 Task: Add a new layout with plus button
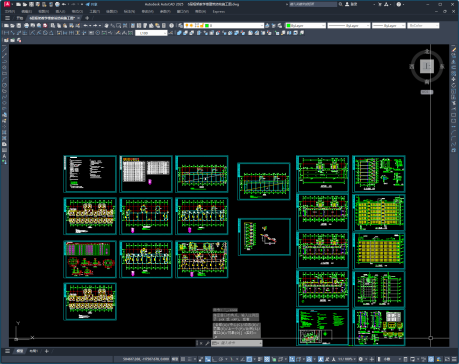pyautogui.click(x=47, y=351)
